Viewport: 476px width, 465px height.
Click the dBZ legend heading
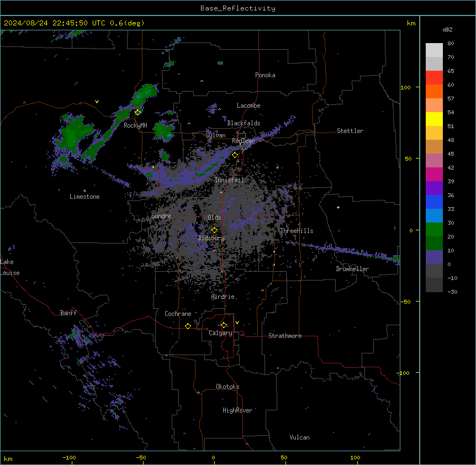447,30
